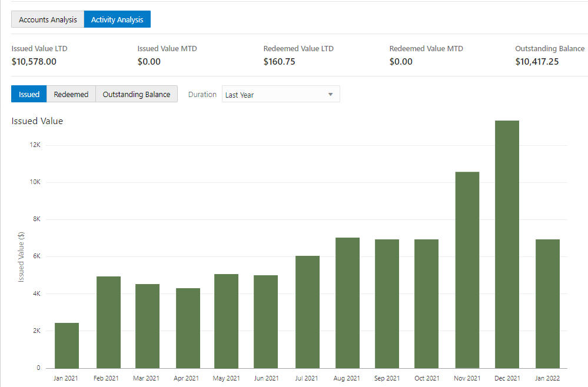This screenshot has width=588, height=387.
Task: Select the Activity Analysis tab
Action: 117,19
